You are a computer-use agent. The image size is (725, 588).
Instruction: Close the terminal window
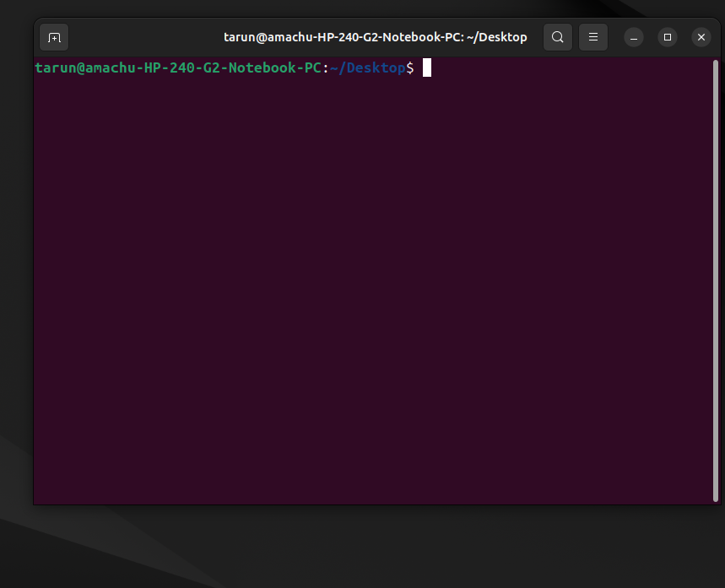pyautogui.click(x=701, y=37)
